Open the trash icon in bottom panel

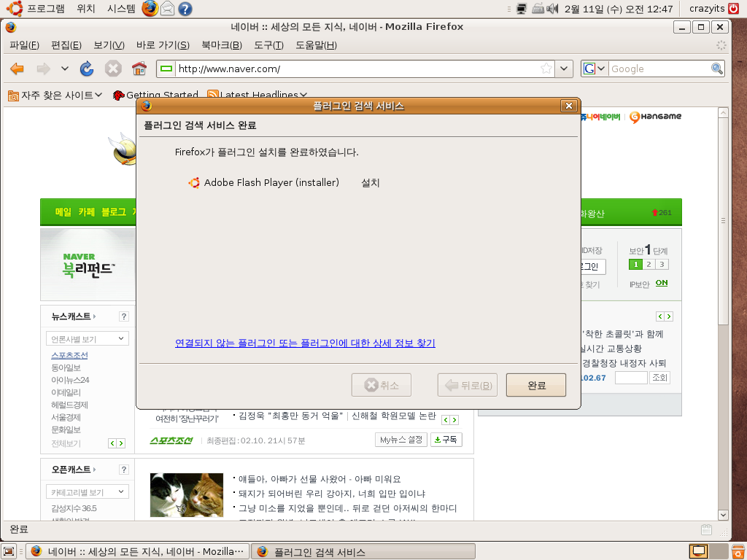coord(738,551)
